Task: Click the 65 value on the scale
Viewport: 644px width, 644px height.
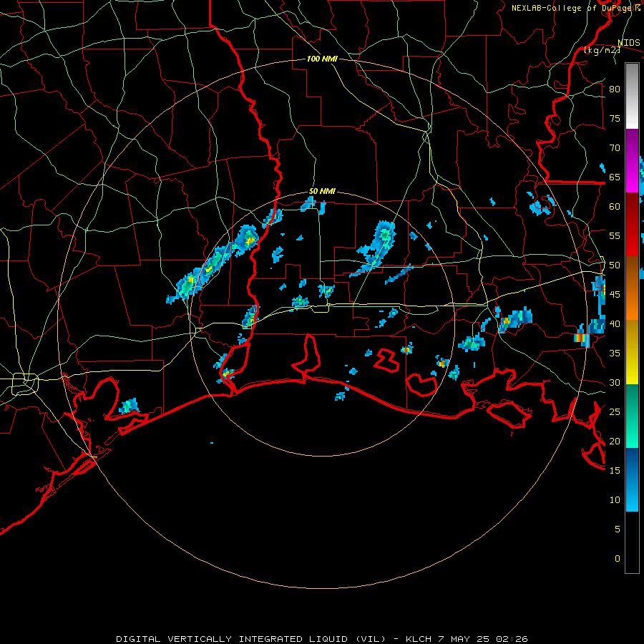Action: click(x=615, y=177)
